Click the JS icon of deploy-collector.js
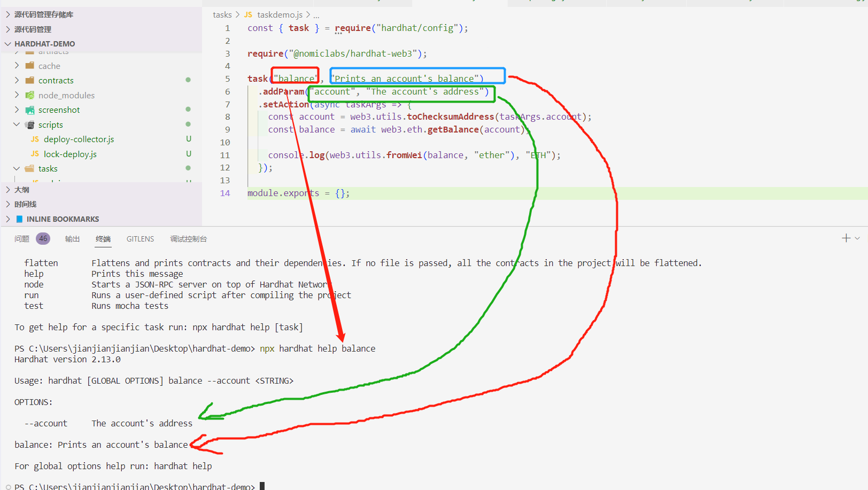Screen dimensions: 868x490 [35, 139]
